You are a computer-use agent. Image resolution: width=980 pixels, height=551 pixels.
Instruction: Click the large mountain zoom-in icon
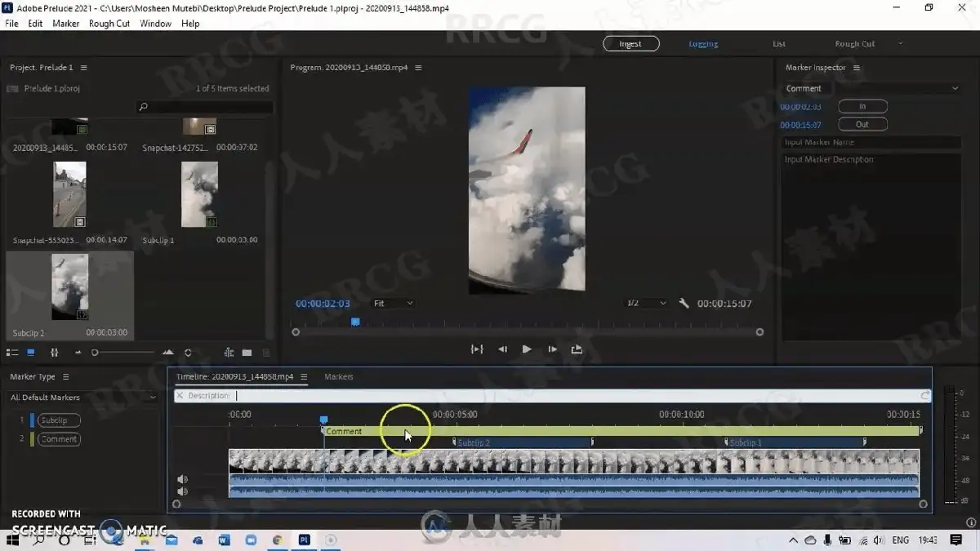point(168,353)
